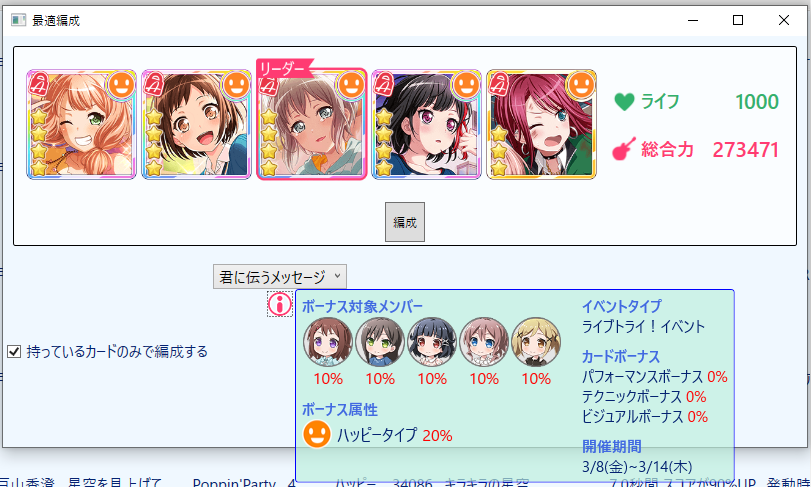Click the 最適編成 window app icon
Image resolution: width=811 pixels, height=487 pixels.
point(19,20)
